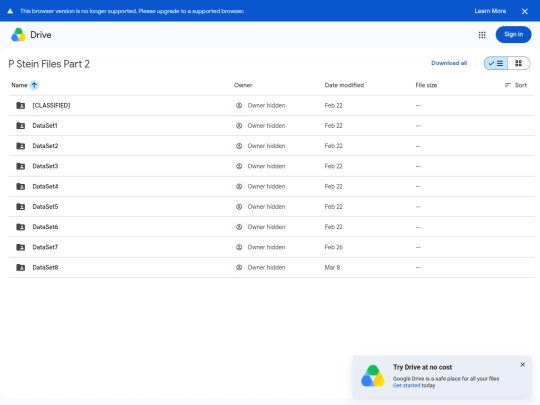Click Owner hidden text in DataSet8 row
This screenshot has height=405, width=540.
click(266, 267)
